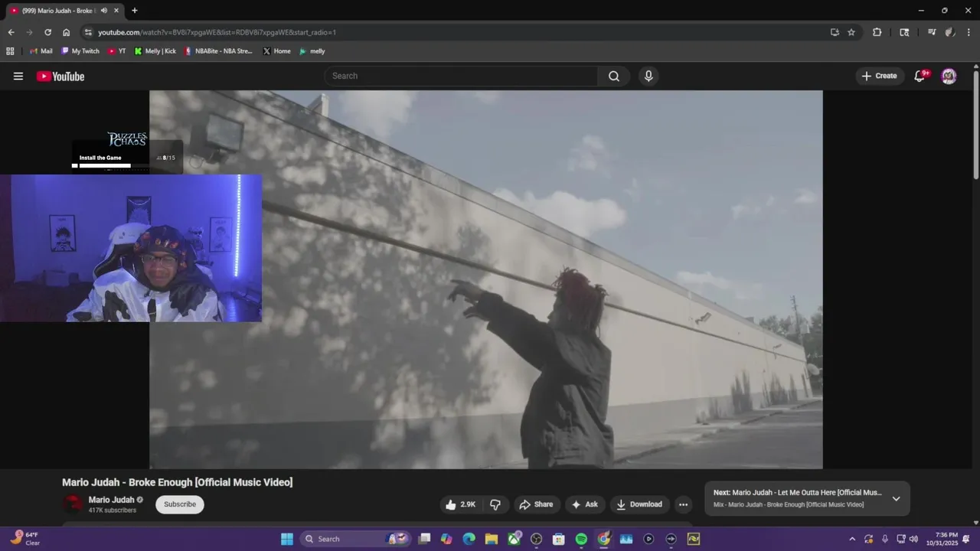Dislike the video with thumbs-down
Viewport: 980px width, 551px height.
[x=495, y=504]
